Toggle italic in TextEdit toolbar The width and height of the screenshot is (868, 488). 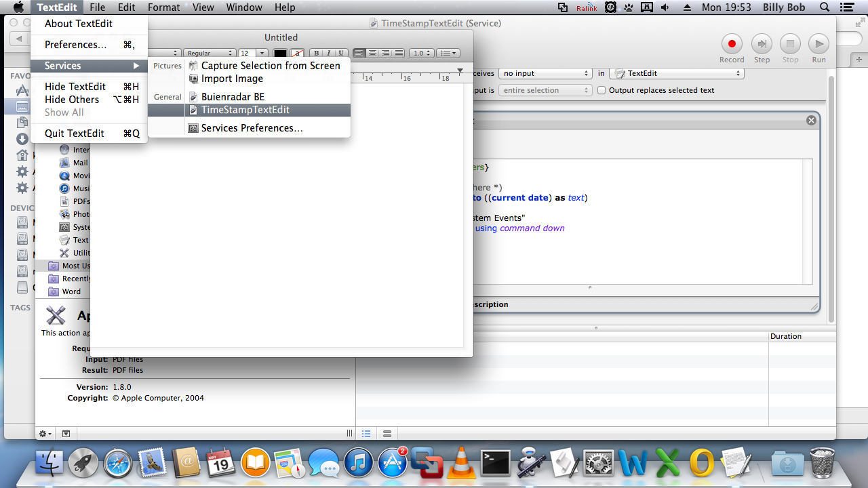click(329, 53)
